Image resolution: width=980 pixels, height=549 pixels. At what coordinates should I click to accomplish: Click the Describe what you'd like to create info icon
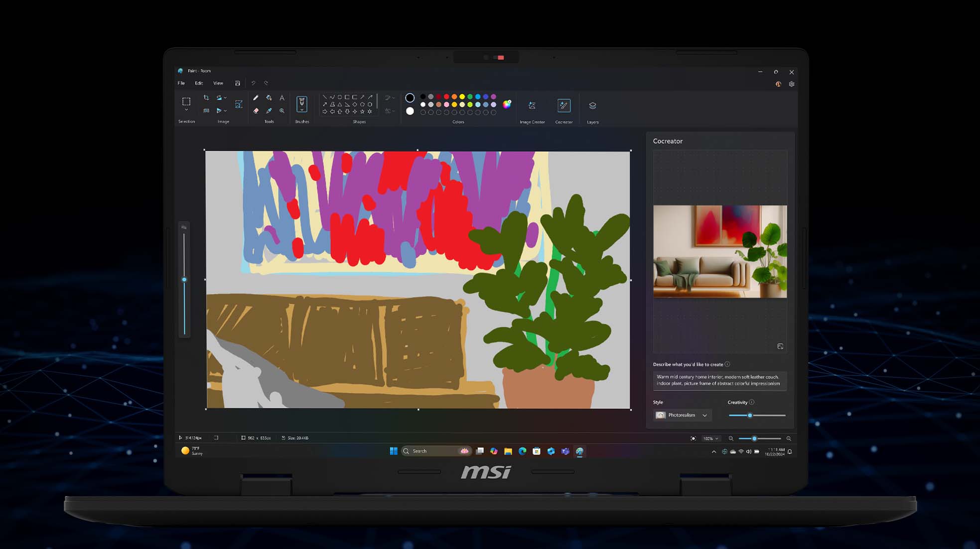728,364
